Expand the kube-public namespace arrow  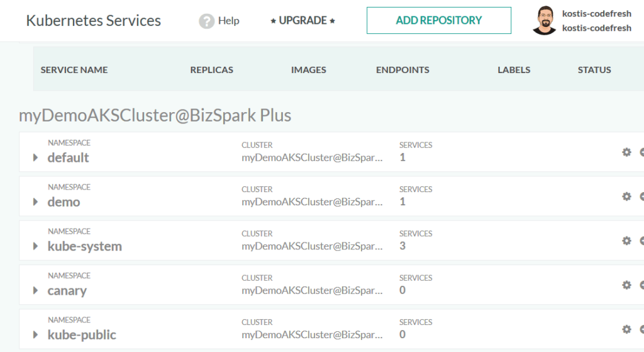coord(36,335)
